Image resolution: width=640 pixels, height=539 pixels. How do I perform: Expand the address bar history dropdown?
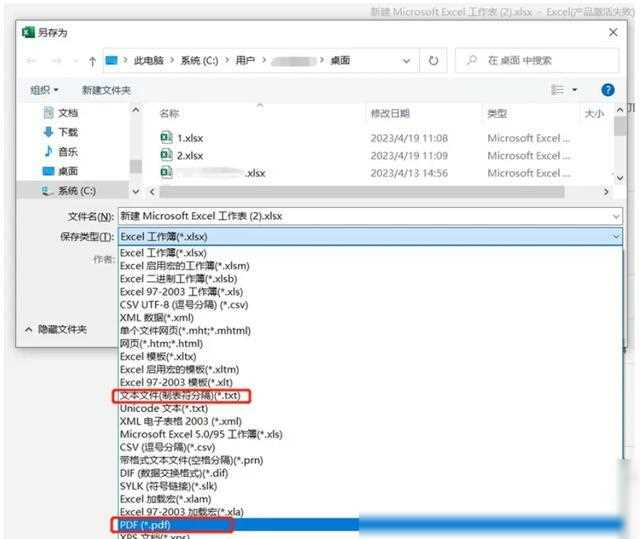point(406,61)
